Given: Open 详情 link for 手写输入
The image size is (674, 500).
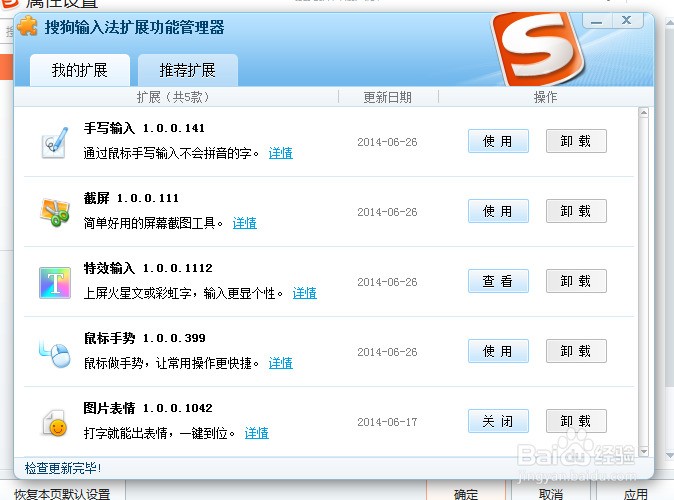Looking at the screenshot, I should point(281,153).
